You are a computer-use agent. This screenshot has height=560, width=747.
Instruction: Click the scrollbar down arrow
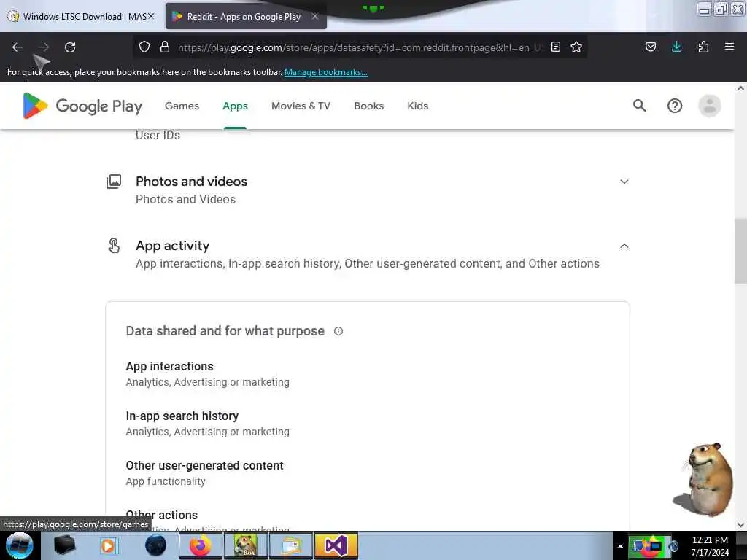tap(740, 525)
